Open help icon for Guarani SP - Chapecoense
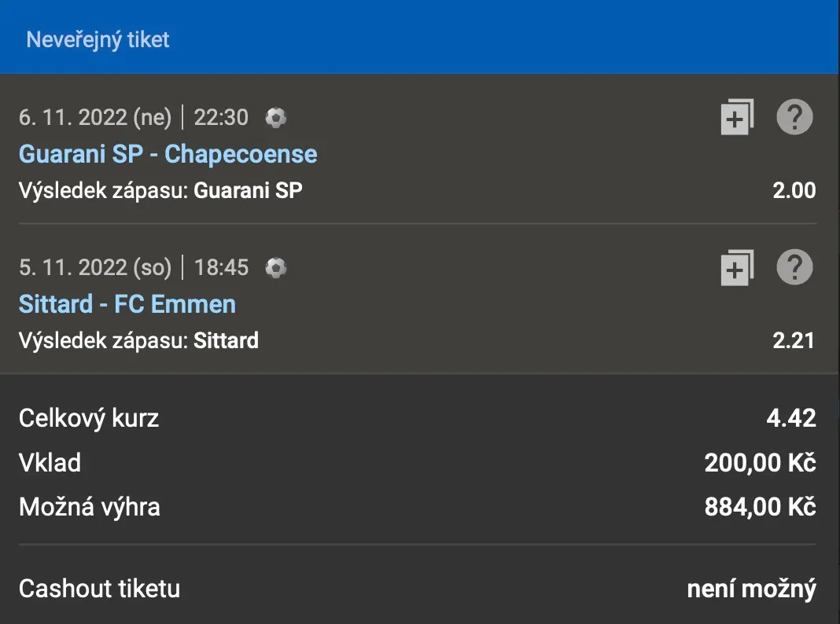The height and width of the screenshot is (624, 840). click(x=794, y=118)
